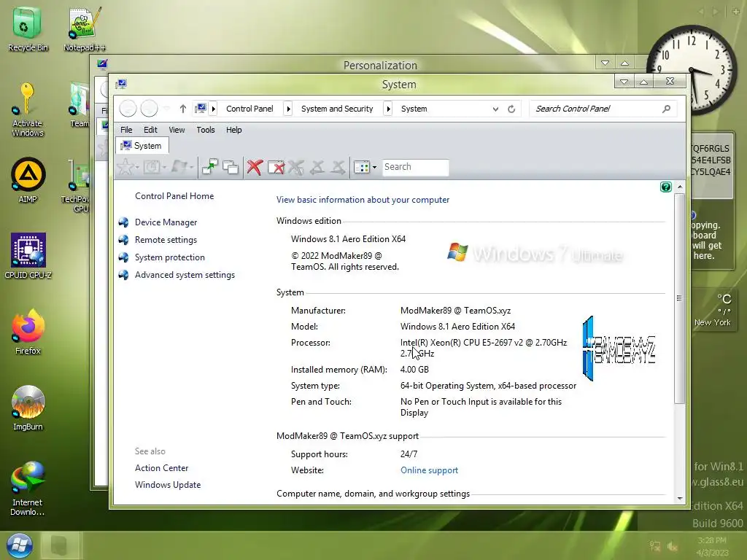Open Windows Update under See also
Viewport: 747px width, 560px height.
pyautogui.click(x=168, y=485)
